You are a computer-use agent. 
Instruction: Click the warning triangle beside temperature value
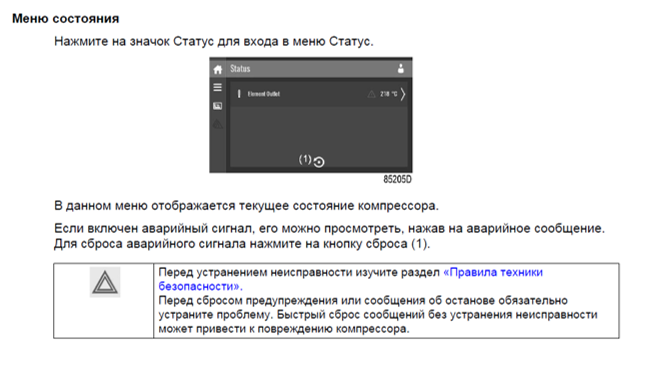click(x=371, y=94)
